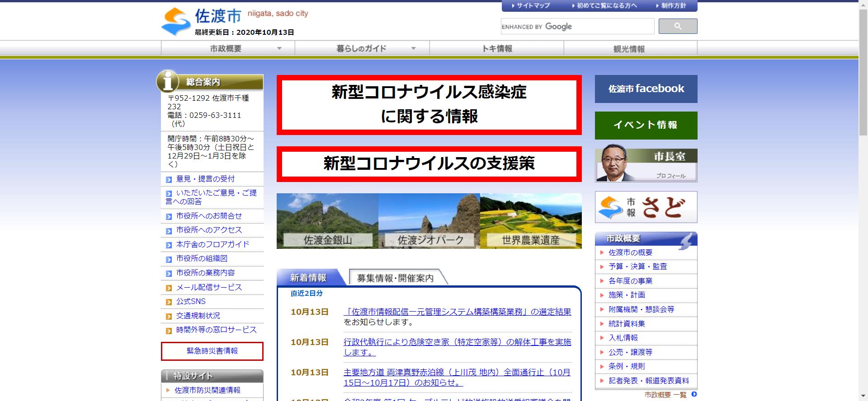The width and height of the screenshot is (868, 401).
Task: Open the 附属機関・懇談会等 link
Action: coord(642,309)
